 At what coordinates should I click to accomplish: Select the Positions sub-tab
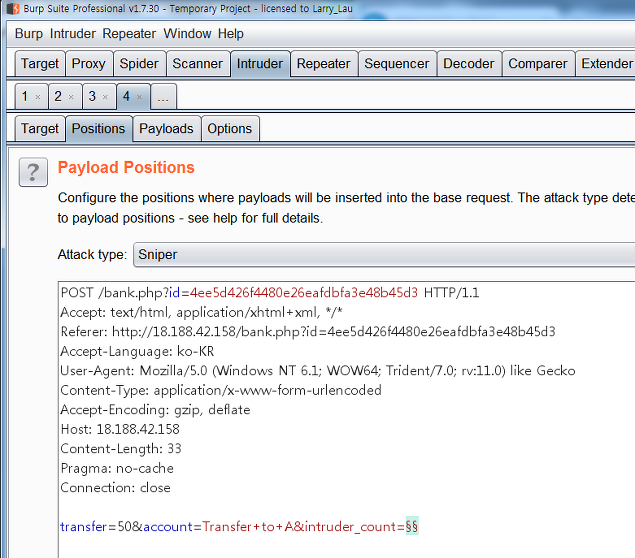pyautogui.click(x=98, y=129)
